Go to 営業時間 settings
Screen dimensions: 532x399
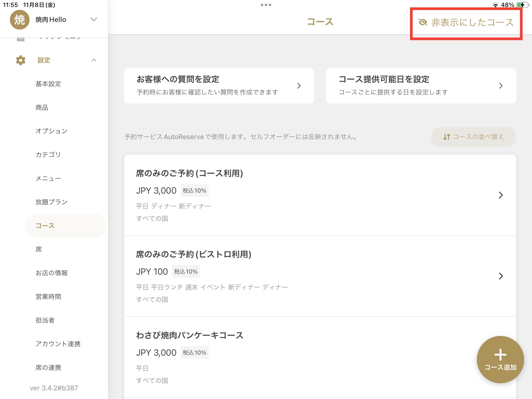(48, 297)
